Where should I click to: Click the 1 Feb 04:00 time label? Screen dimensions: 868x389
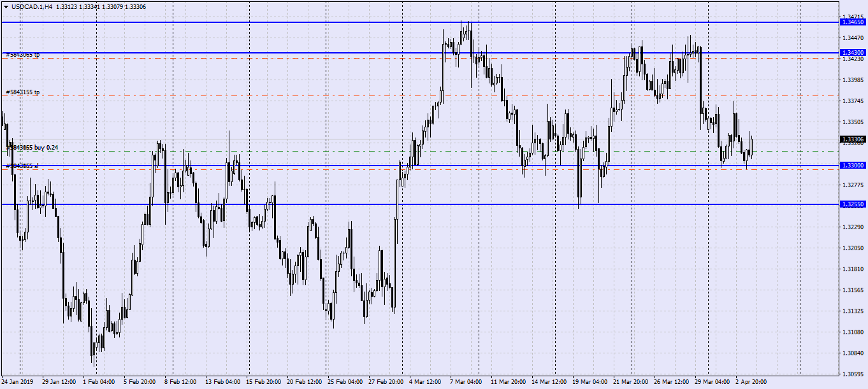99,383
